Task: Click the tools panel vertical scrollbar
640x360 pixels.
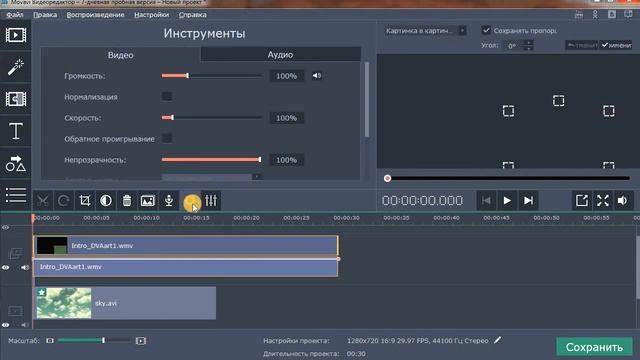Action: point(367,100)
